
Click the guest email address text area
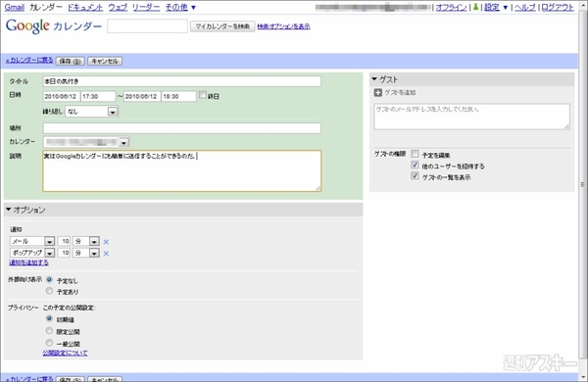click(x=471, y=117)
